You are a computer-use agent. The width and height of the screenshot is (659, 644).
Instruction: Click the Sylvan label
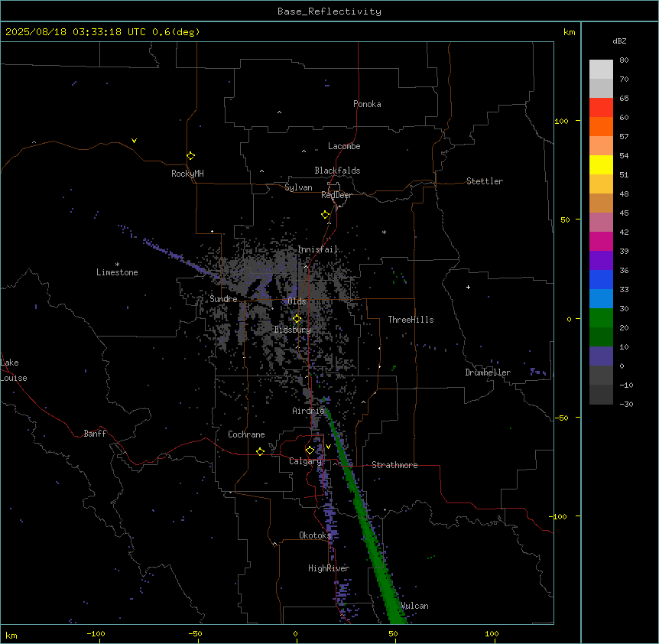click(298, 187)
